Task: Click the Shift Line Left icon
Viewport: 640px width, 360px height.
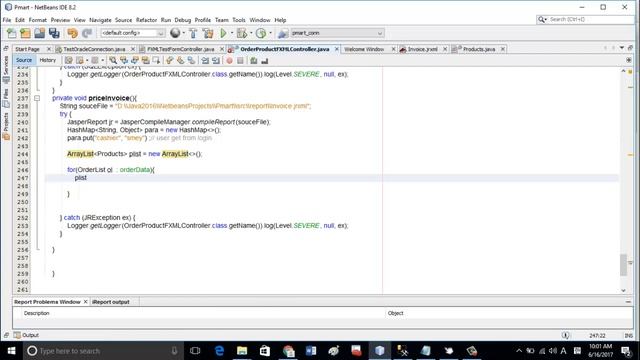Action: point(205,60)
